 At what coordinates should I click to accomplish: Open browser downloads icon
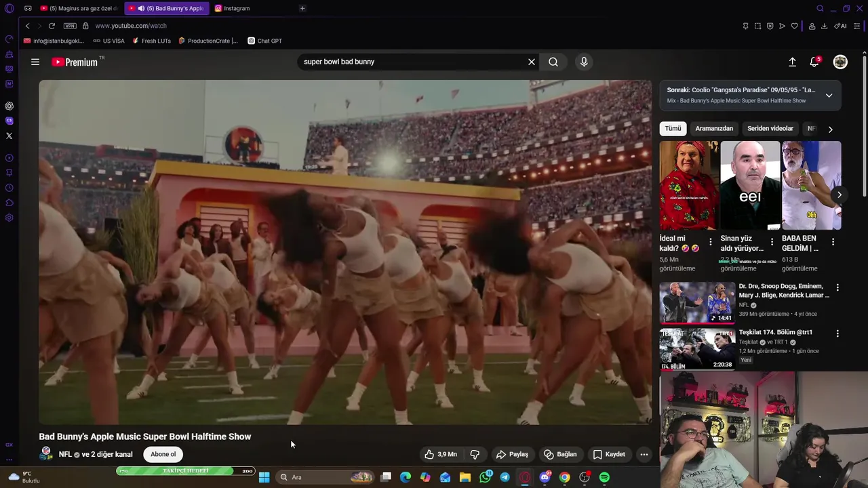[824, 26]
